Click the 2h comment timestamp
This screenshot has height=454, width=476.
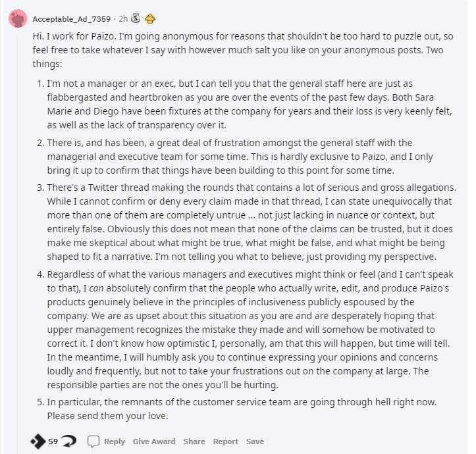pyautogui.click(x=123, y=19)
